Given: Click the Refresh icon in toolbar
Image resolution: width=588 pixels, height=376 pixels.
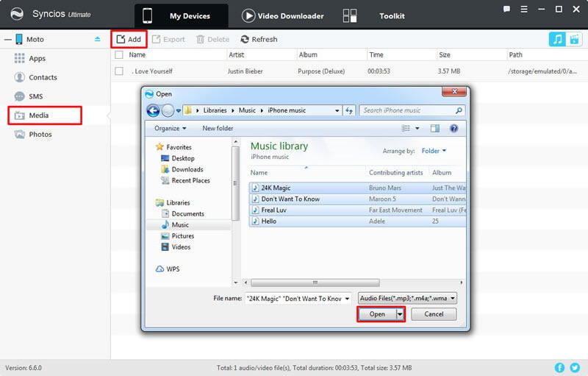Looking at the screenshot, I should tap(245, 39).
